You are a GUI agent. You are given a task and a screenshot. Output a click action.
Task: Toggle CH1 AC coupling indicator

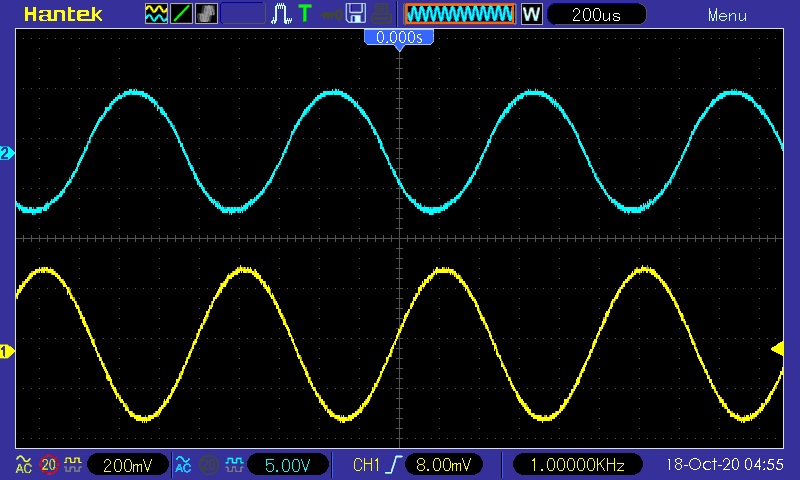click(23, 465)
